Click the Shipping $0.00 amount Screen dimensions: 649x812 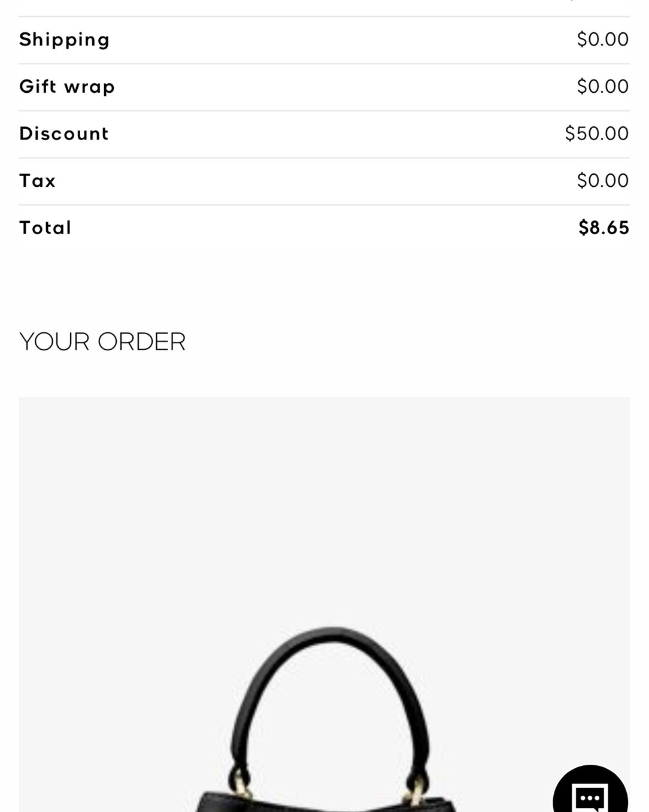[x=602, y=40]
